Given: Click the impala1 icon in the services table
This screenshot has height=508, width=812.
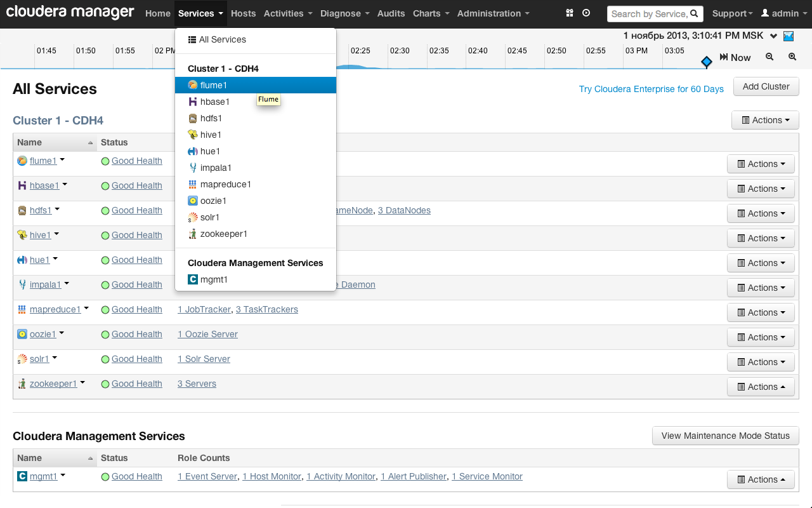Looking at the screenshot, I should point(22,284).
